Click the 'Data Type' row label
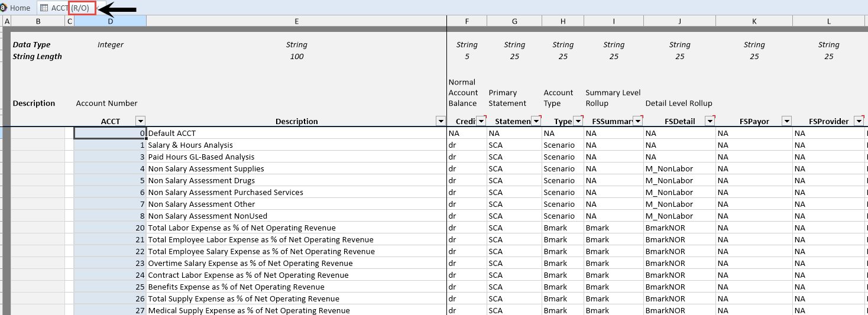Viewport: 868px width, 315px height. click(32, 45)
